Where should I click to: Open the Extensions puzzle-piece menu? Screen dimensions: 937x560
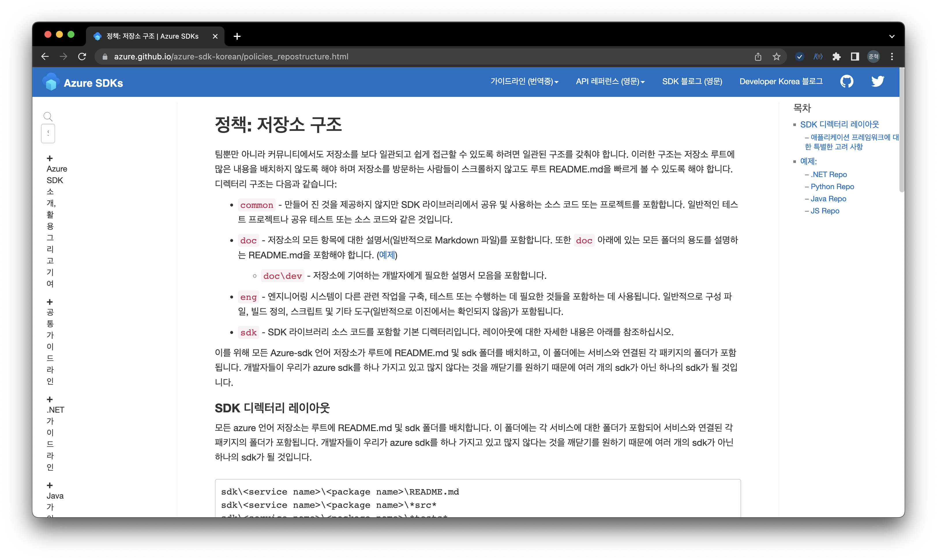pyautogui.click(x=837, y=57)
